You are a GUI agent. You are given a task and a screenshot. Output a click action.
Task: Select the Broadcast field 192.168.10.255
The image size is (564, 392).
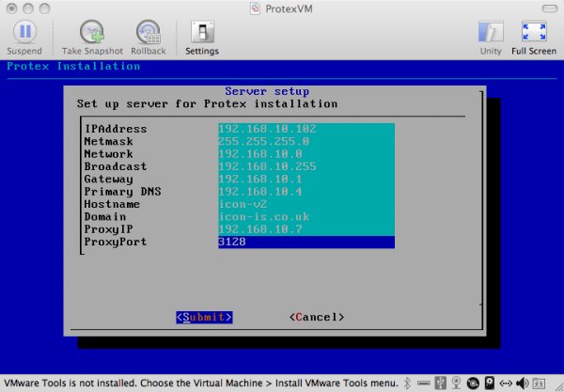click(306, 167)
